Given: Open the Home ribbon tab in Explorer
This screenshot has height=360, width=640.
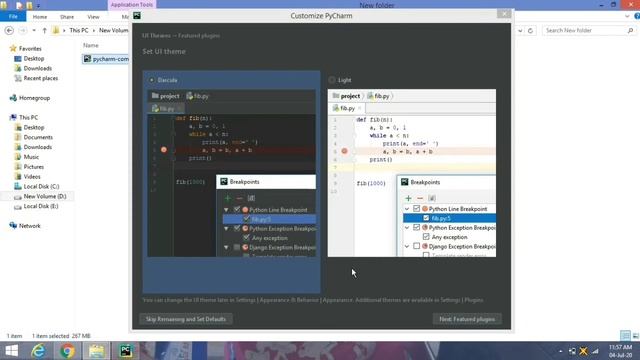Looking at the screenshot, I should click(x=40, y=17).
